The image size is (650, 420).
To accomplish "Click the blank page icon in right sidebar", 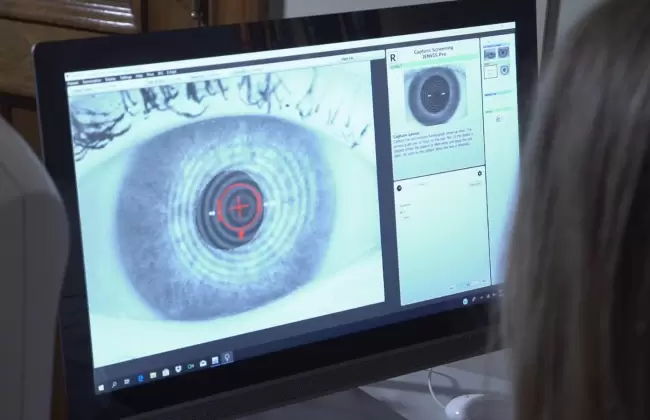I will click(x=491, y=71).
